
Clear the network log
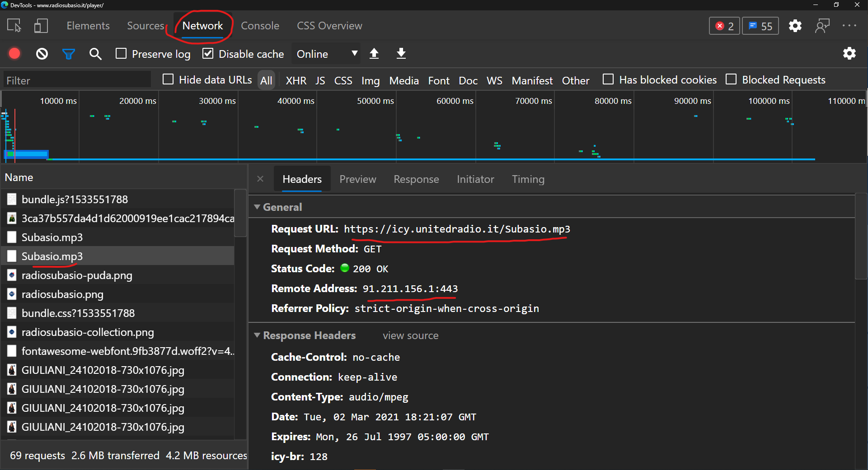coord(42,54)
